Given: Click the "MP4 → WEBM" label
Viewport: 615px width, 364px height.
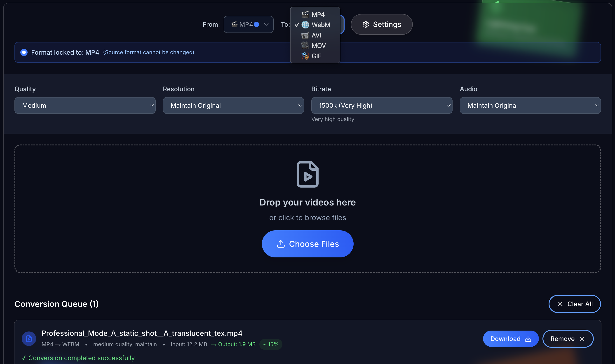Looking at the screenshot, I should coord(60,344).
